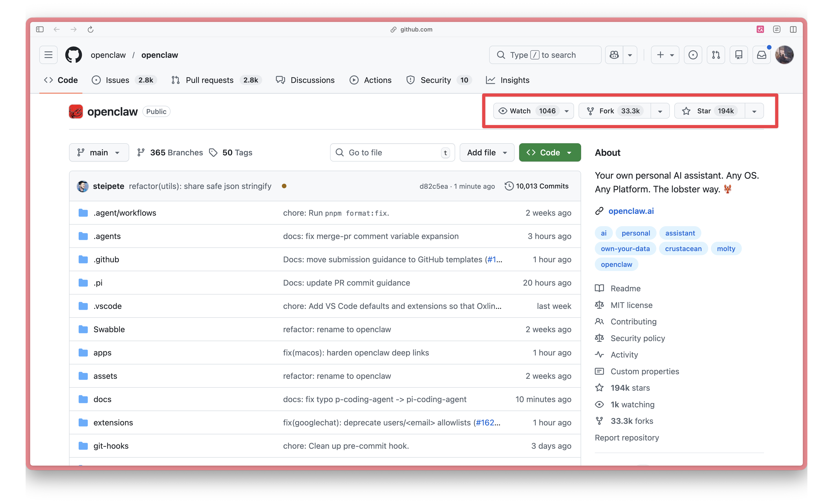The width and height of the screenshot is (833, 504).
Task: Fork the openclaw repository
Action: coord(615,111)
